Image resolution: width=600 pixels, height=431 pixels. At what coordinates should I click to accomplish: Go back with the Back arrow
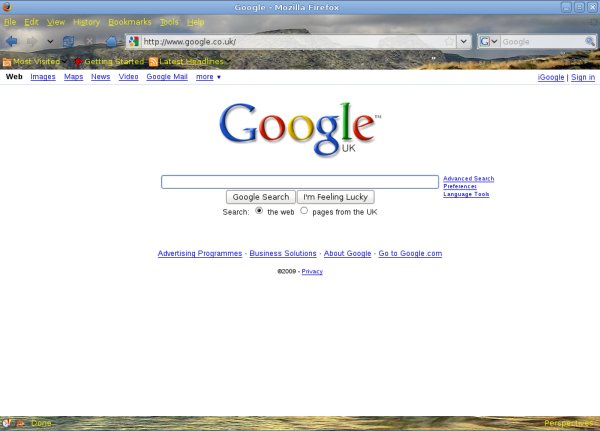click(11, 41)
